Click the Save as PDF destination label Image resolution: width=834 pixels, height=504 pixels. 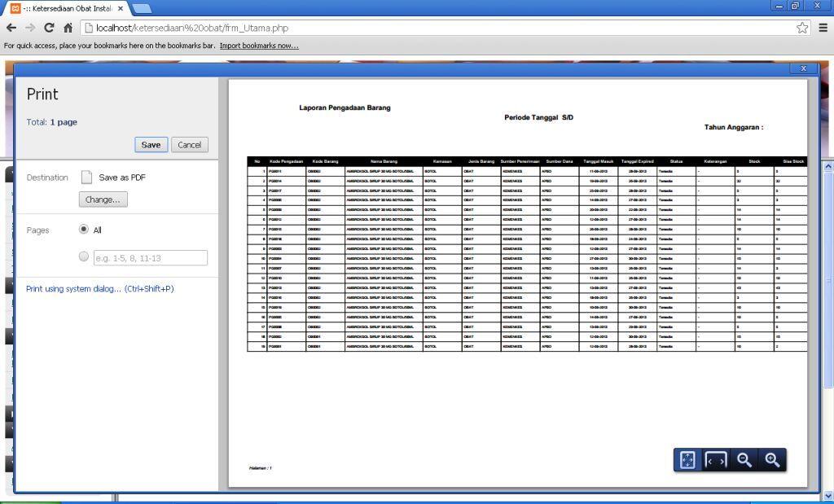[122, 177]
